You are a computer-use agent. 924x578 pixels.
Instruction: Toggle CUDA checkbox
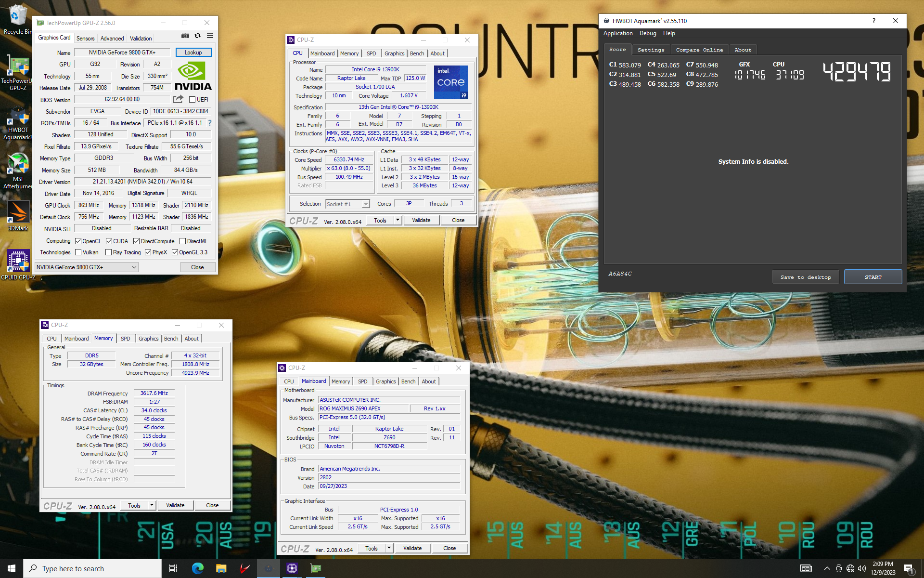(109, 241)
